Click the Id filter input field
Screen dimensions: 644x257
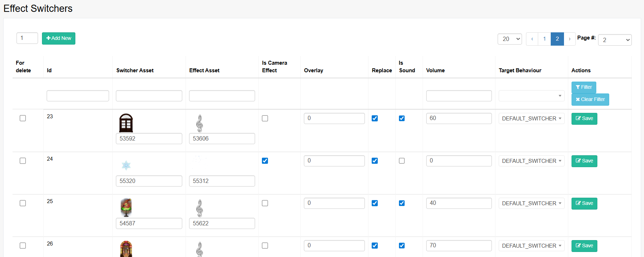(78, 96)
